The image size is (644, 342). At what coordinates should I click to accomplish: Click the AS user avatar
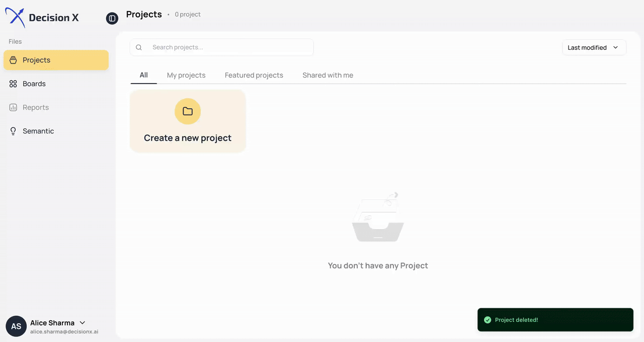click(16, 326)
